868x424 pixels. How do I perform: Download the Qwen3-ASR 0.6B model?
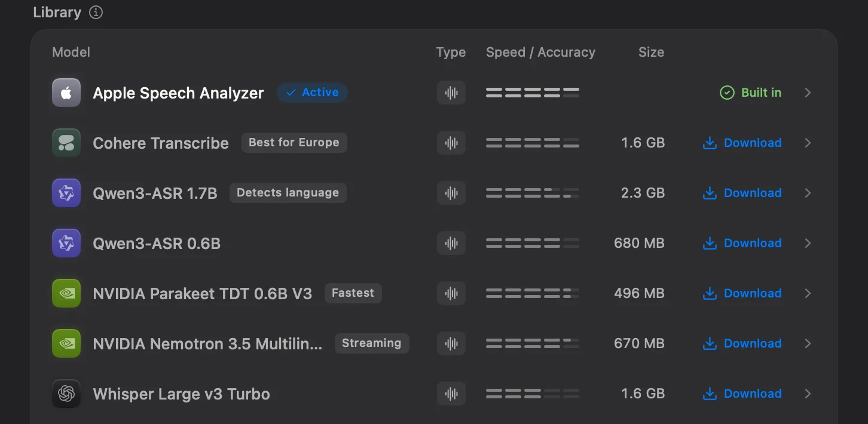click(x=742, y=243)
